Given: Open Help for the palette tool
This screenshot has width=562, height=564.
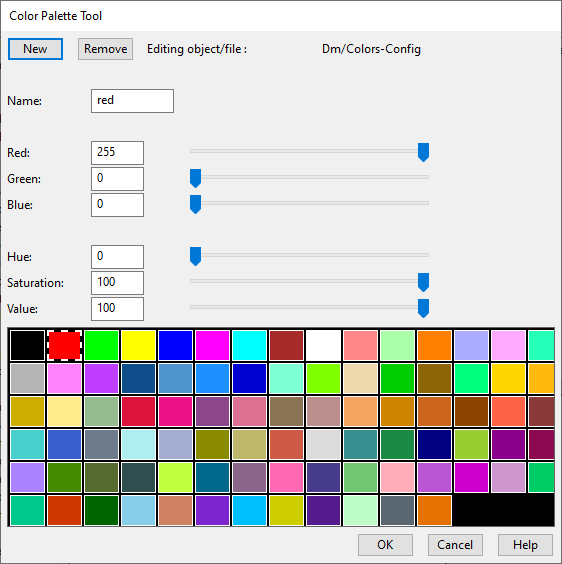Looking at the screenshot, I should (x=525, y=545).
